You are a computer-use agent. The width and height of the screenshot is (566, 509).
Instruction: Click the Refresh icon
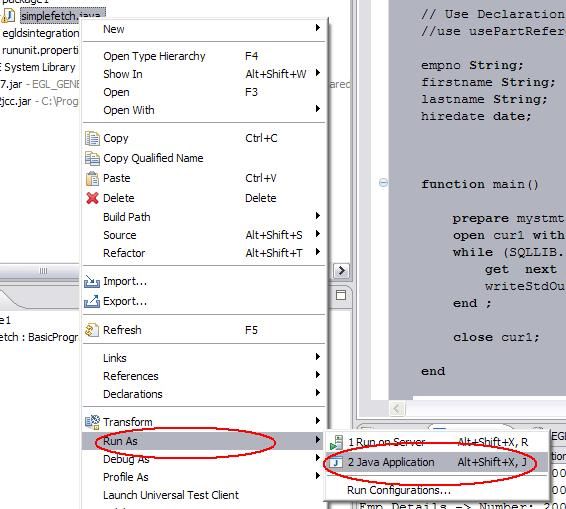coord(92,330)
